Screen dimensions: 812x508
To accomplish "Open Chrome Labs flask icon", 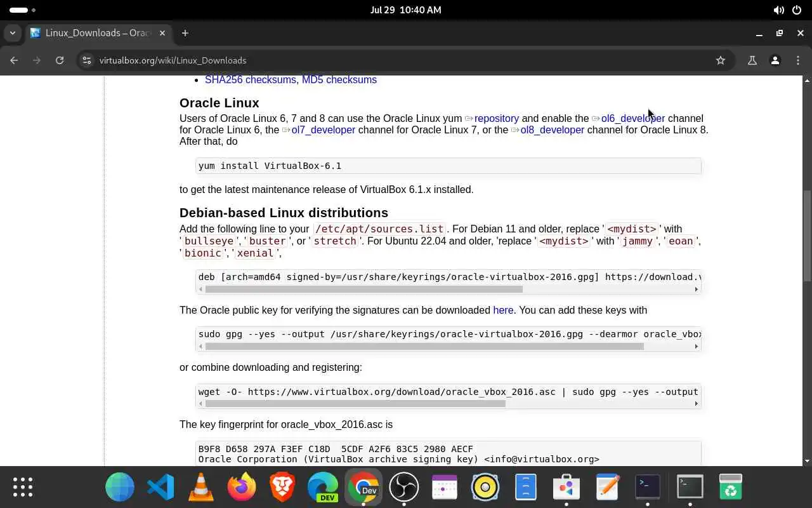I will 752,60.
